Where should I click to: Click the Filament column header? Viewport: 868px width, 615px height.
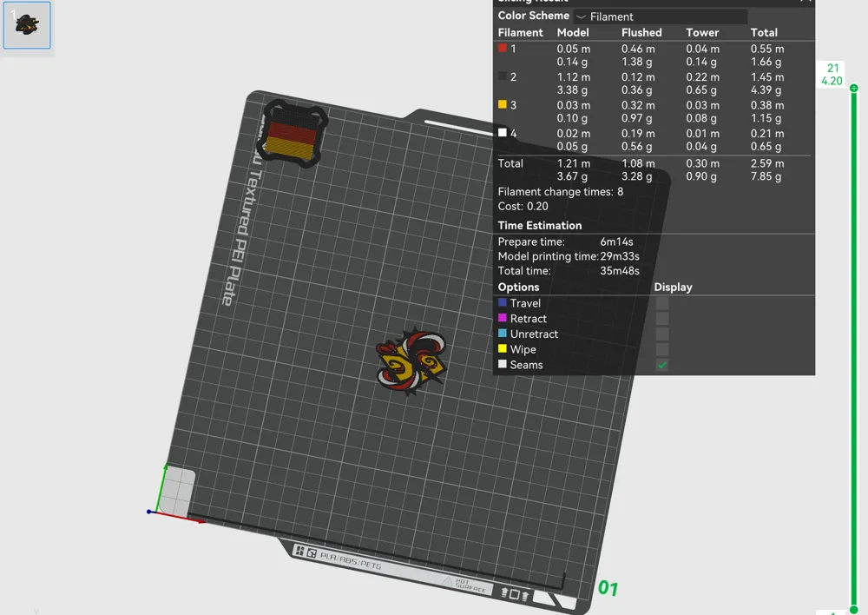tap(520, 33)
